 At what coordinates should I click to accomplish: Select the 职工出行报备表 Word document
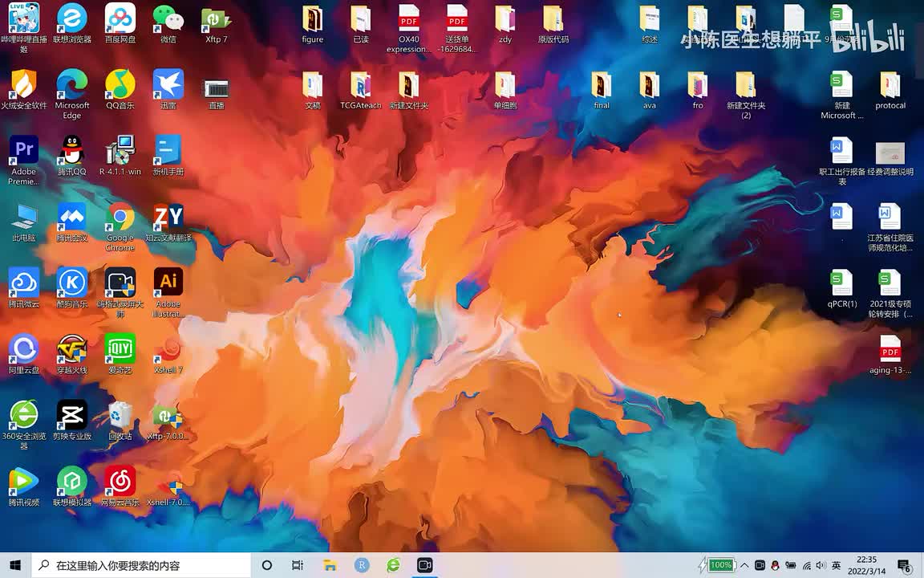[x=842, y=161]
